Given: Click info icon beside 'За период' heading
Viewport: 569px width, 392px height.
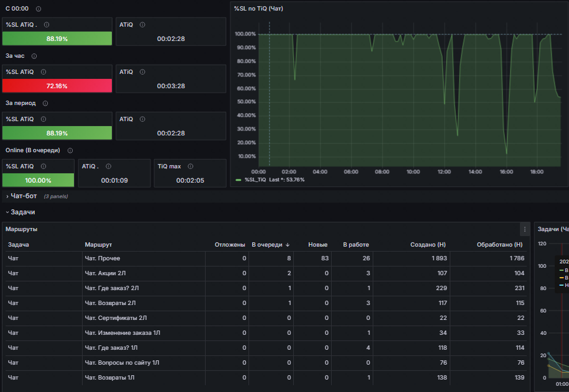Looking at the screenshot, I should [x=45, y=103].
